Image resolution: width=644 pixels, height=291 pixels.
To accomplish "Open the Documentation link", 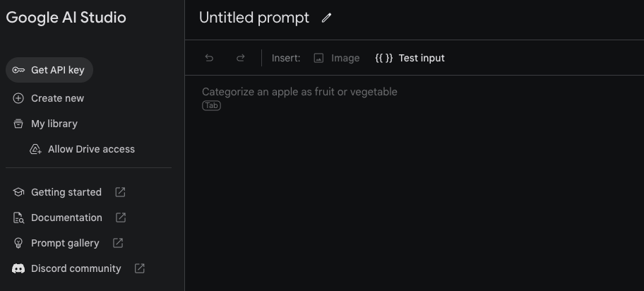I will (x=66, y=218).
